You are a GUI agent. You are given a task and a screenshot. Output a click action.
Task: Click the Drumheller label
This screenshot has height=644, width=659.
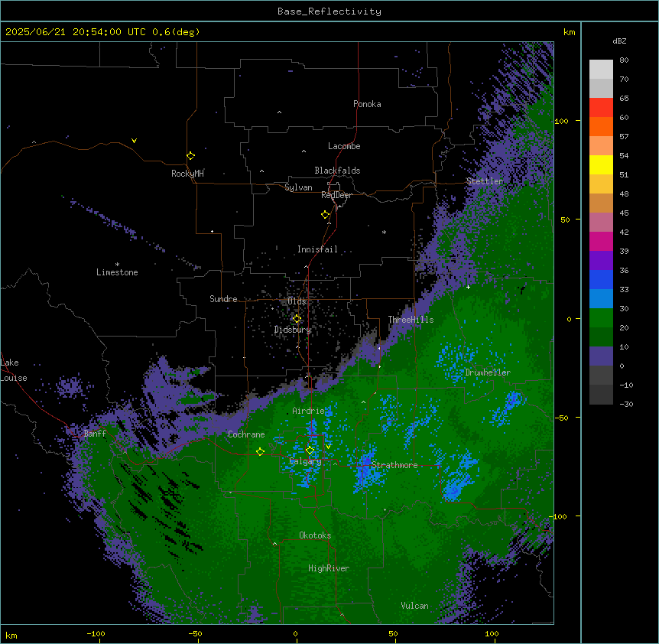[x=488, y=373]
